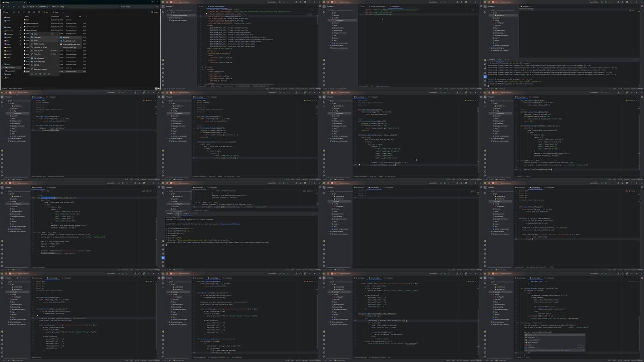Select Notepad in the Open with submenu
This screenshot has height=362, width=644.
66,37
